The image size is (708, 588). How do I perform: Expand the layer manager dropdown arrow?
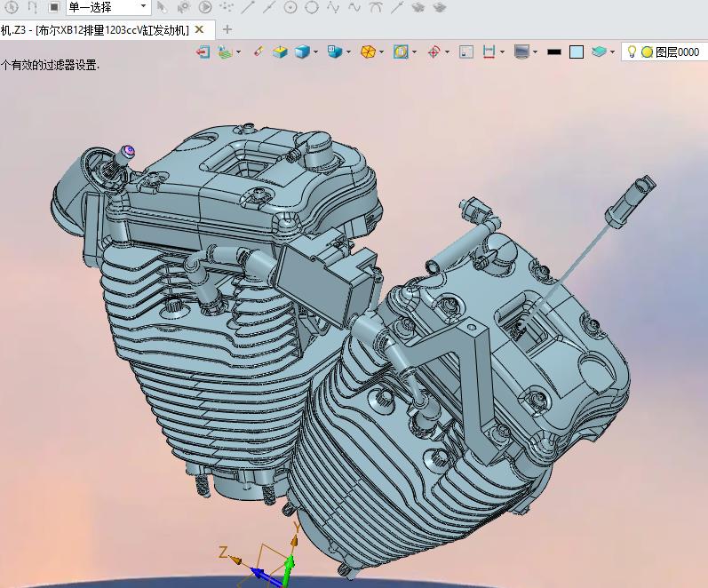click(612, 52)
